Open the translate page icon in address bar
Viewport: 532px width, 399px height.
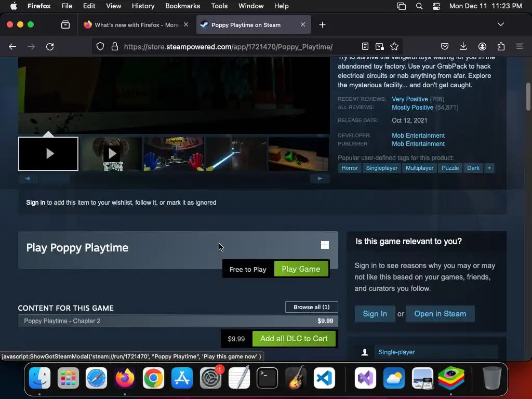(380, 46)
